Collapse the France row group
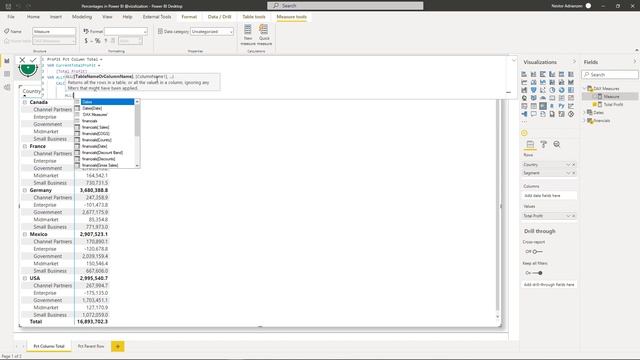 [x=25, y=146]
